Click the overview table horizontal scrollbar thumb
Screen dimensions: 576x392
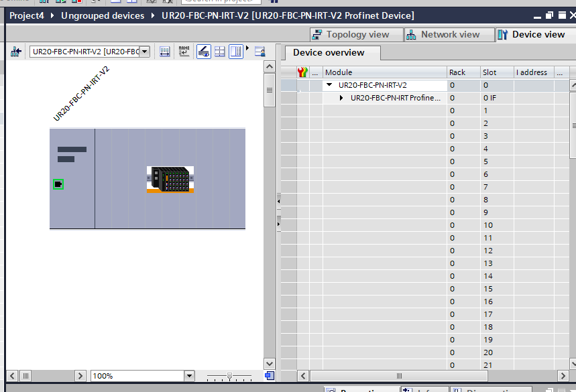click(x=399, y=376)
